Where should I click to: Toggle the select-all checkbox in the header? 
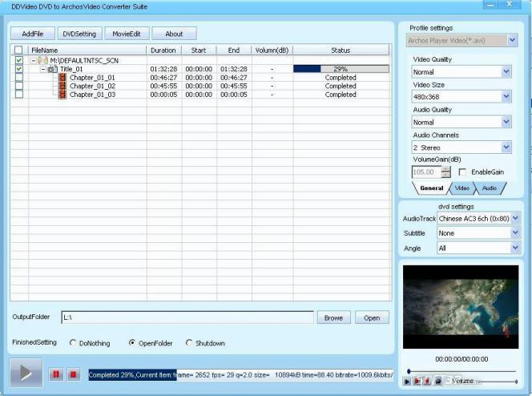(x=18, y=51)
